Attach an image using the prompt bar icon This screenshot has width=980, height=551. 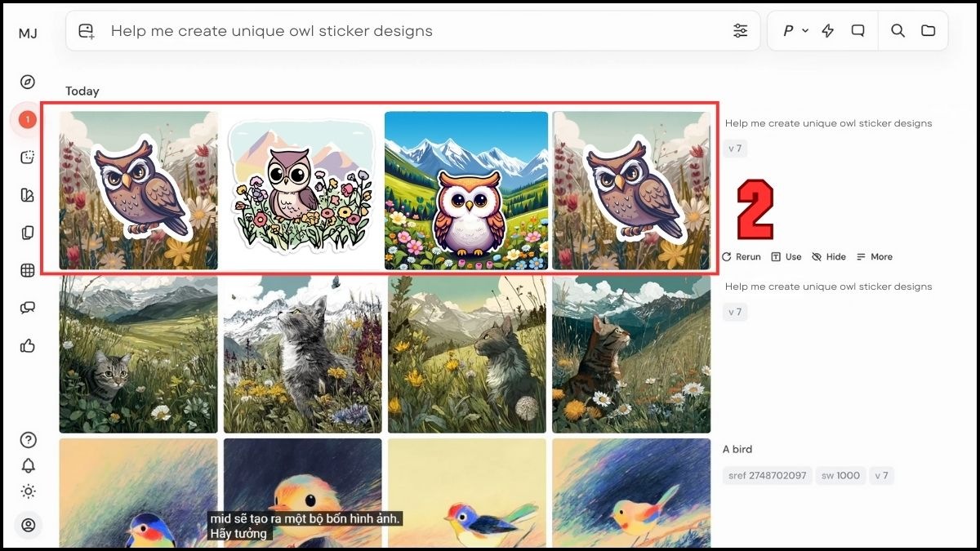click(x=85, y=30)
